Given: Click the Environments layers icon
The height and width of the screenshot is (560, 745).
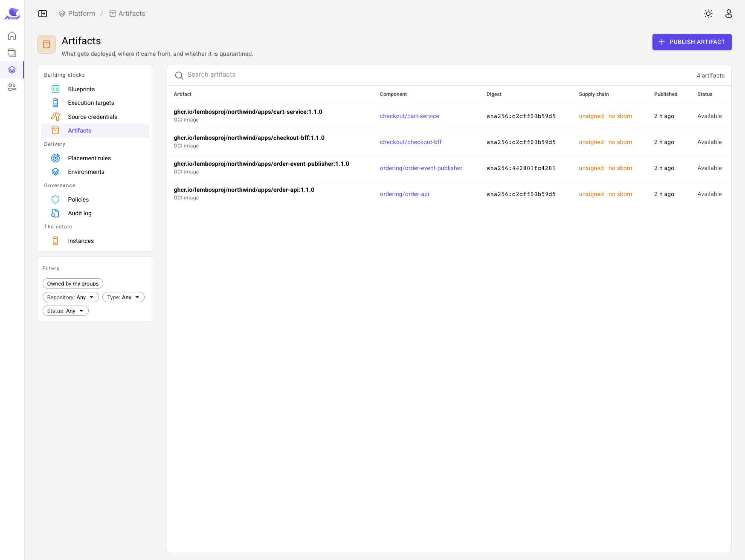Looking at the screenshot, I should (55, 172).
